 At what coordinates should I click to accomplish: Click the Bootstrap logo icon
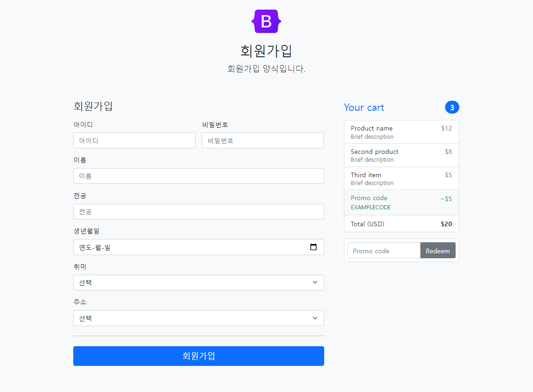266,21
